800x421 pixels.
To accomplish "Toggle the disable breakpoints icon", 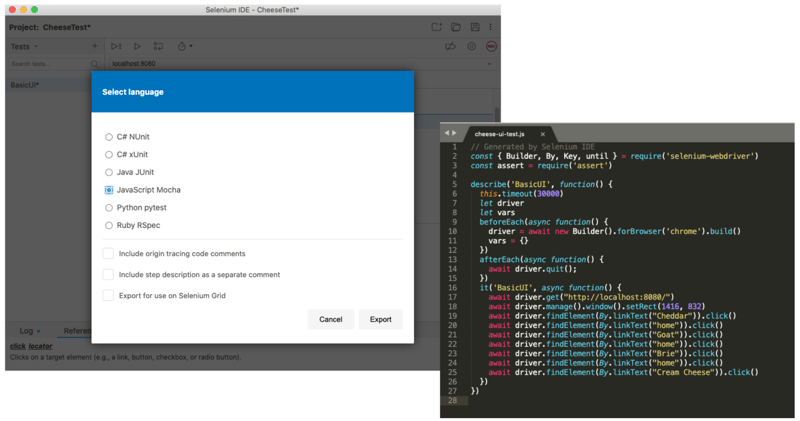I will pyautogui.click(x=451, y=46).
